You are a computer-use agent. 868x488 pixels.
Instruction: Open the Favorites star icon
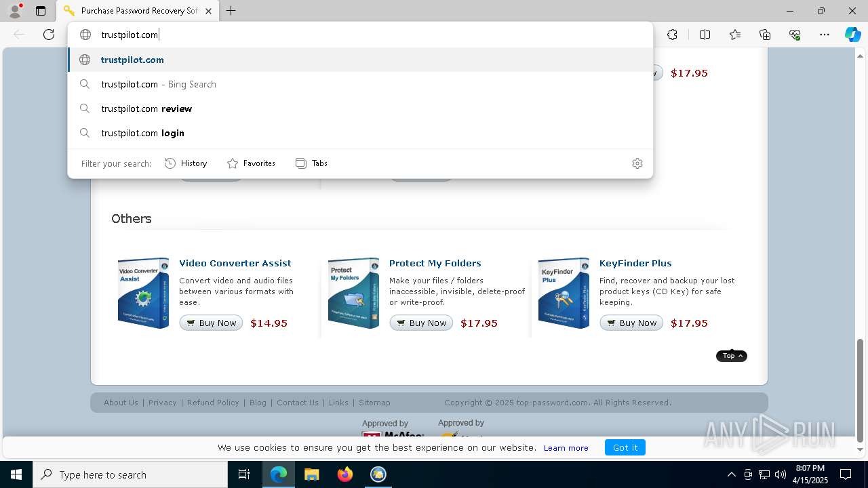(x=735, y=35)
